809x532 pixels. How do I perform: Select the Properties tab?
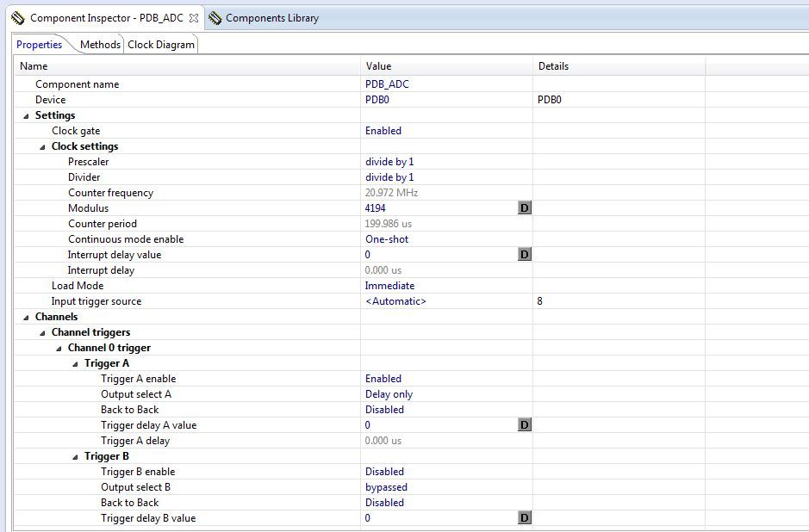pyautogui.click(x=40, y=45)
